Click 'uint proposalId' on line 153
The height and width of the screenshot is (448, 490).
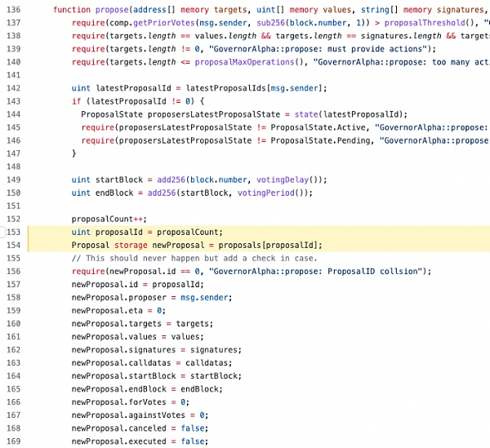pyautogui.click(x=107, y=233)
